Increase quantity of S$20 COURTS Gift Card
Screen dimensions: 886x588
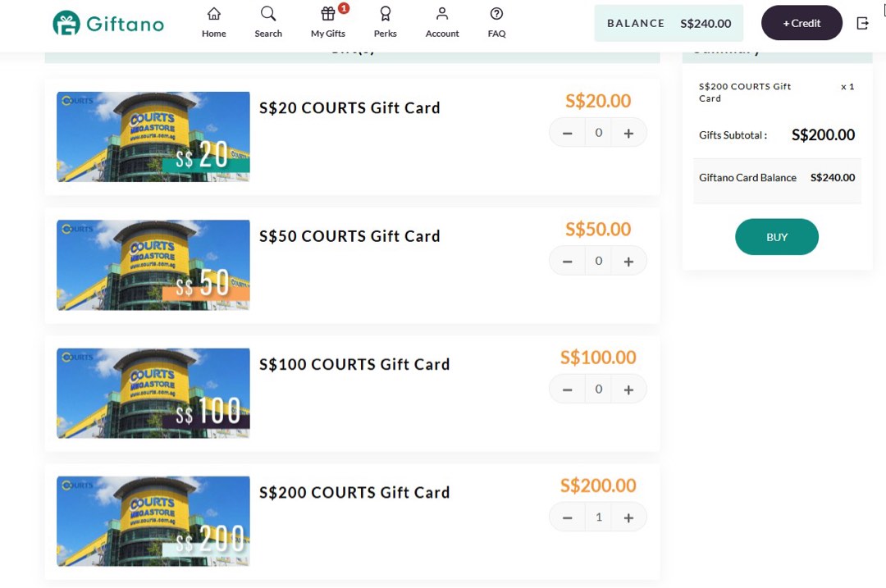(628, 132)
